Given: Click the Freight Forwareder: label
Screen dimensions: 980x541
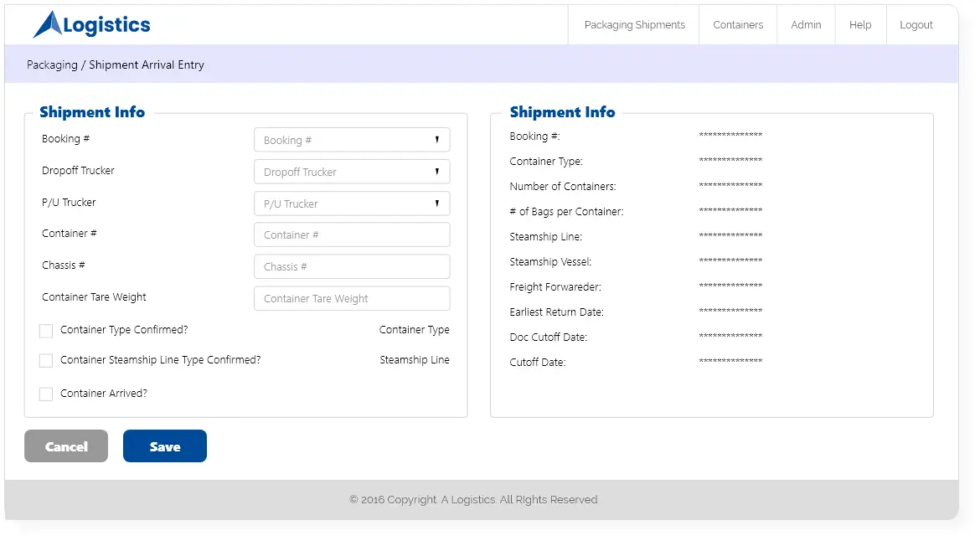Looking at the screenshot, I should 555,286.
